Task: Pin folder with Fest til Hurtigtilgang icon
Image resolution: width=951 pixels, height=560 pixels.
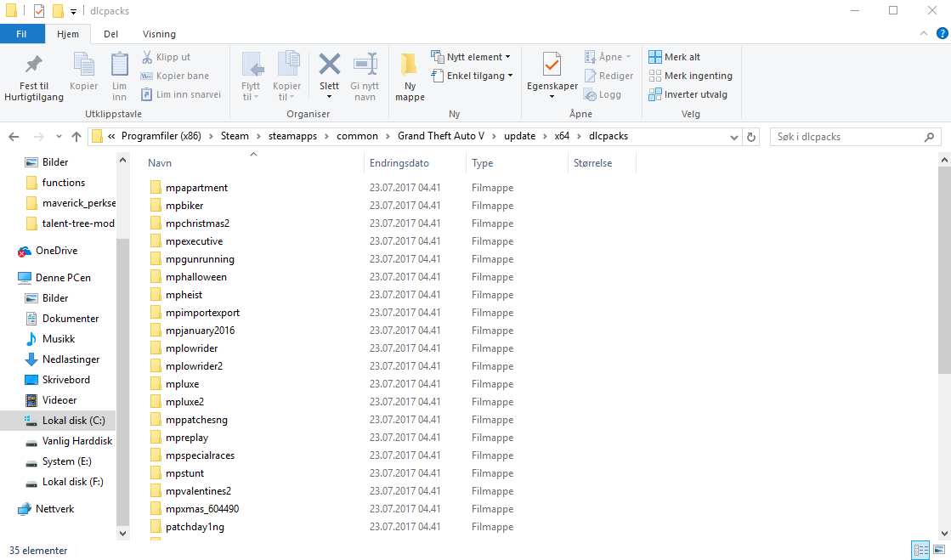Action: [x=33, y=65]
